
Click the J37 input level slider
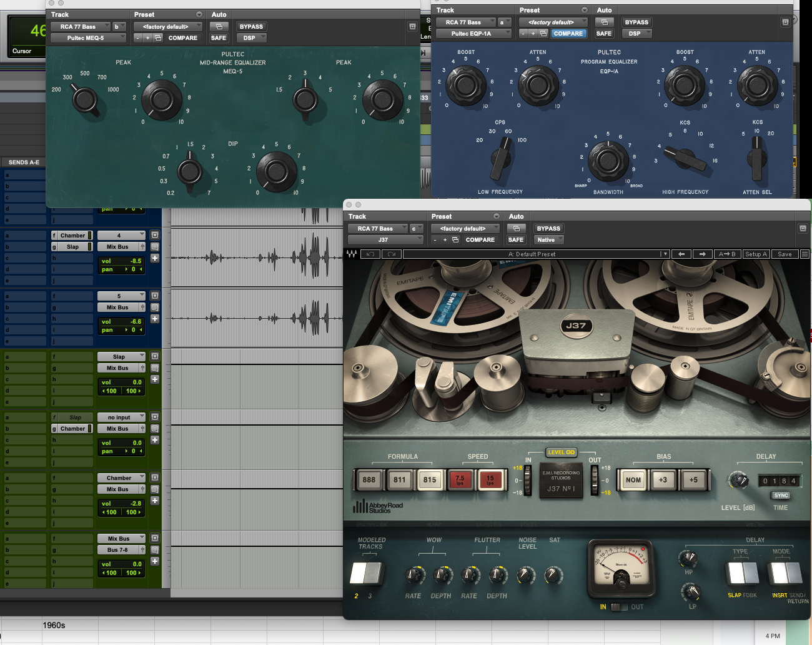(527, 480)
